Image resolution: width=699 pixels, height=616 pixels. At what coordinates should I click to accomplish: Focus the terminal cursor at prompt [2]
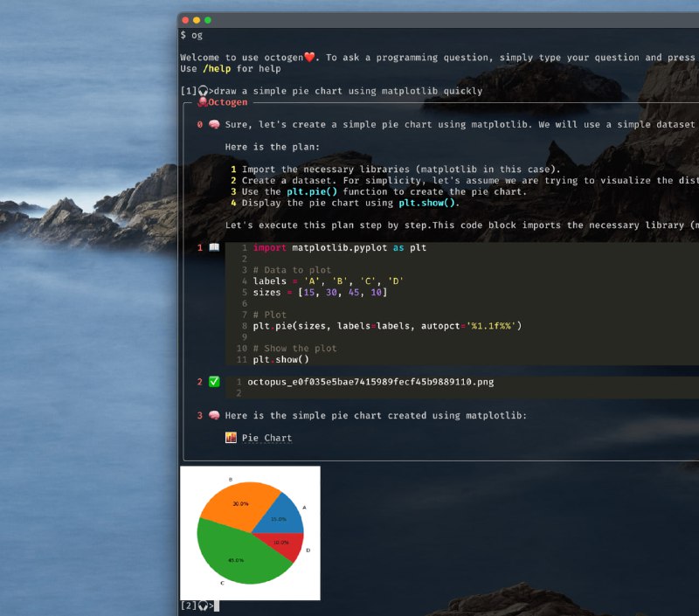pyautogui.click(x=216, y=606)
